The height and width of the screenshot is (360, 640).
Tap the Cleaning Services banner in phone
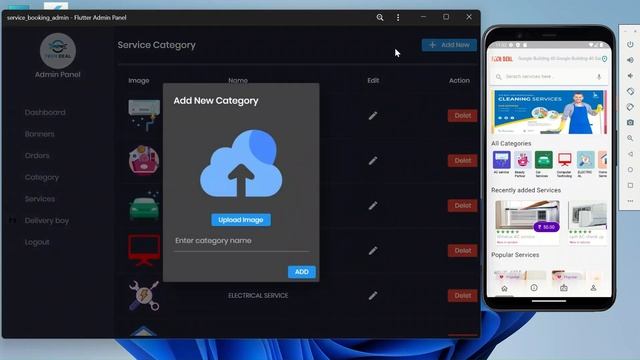point(549,112)
